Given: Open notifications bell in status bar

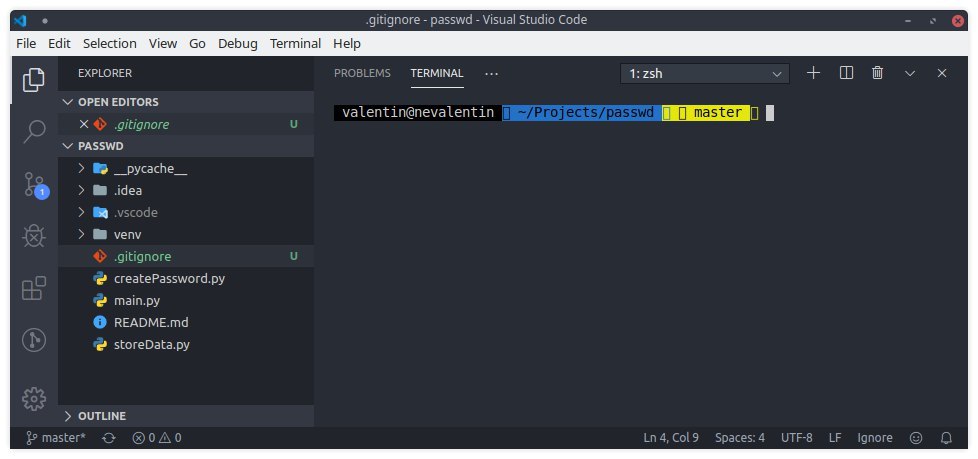Looking at the screenshot, I should [x=946, y=438].
